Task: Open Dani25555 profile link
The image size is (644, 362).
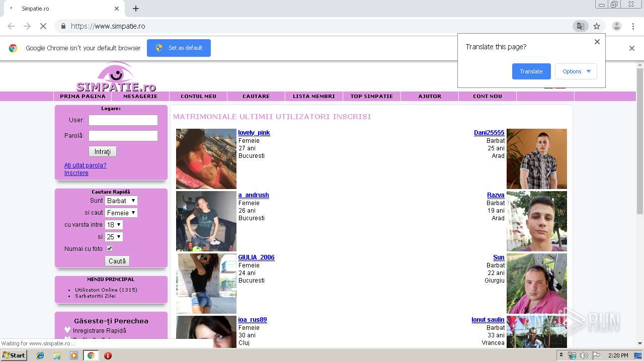Action: [x=489, y=133]
